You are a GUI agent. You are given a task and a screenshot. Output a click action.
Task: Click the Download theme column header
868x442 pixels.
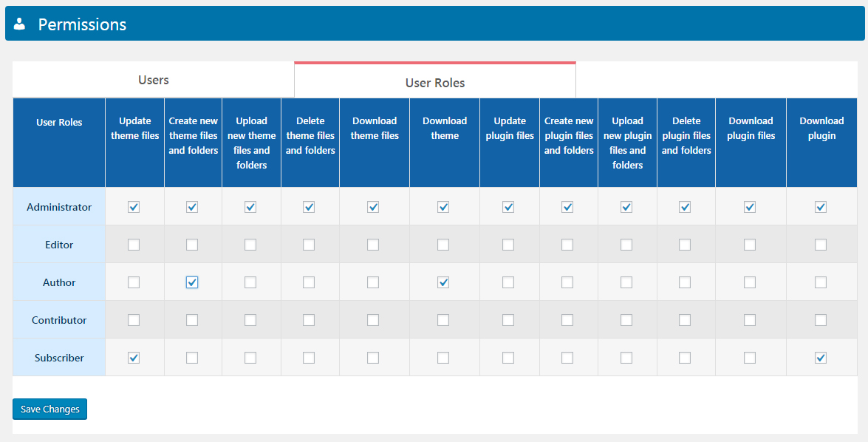point(445,128)
